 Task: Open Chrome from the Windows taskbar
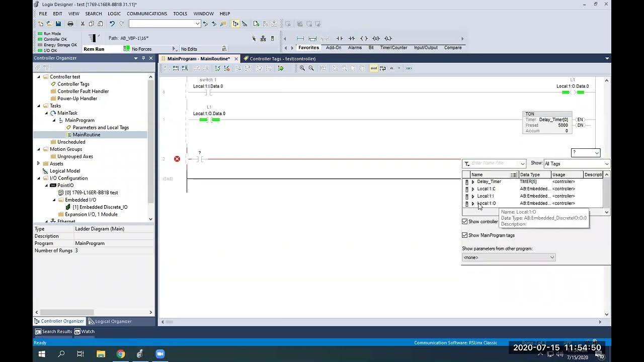pyautogui.click(x=120, y=354)
